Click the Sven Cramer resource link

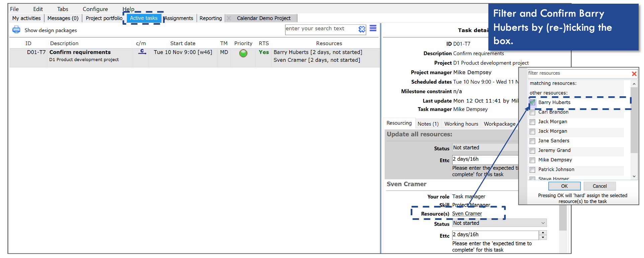467,214
